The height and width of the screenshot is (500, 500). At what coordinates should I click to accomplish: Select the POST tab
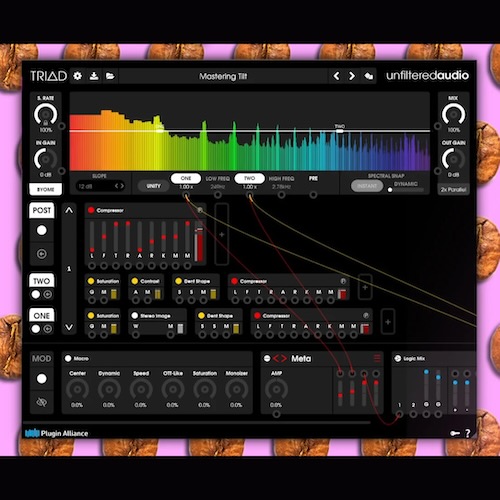(42, 210)
